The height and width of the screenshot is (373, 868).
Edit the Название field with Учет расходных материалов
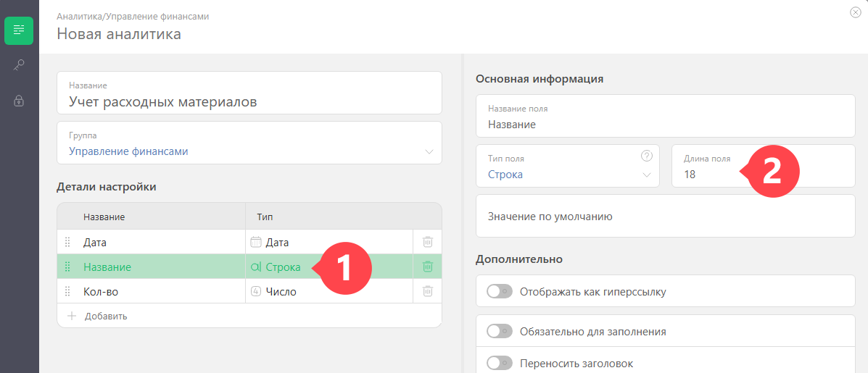click(x=249, y=92)
